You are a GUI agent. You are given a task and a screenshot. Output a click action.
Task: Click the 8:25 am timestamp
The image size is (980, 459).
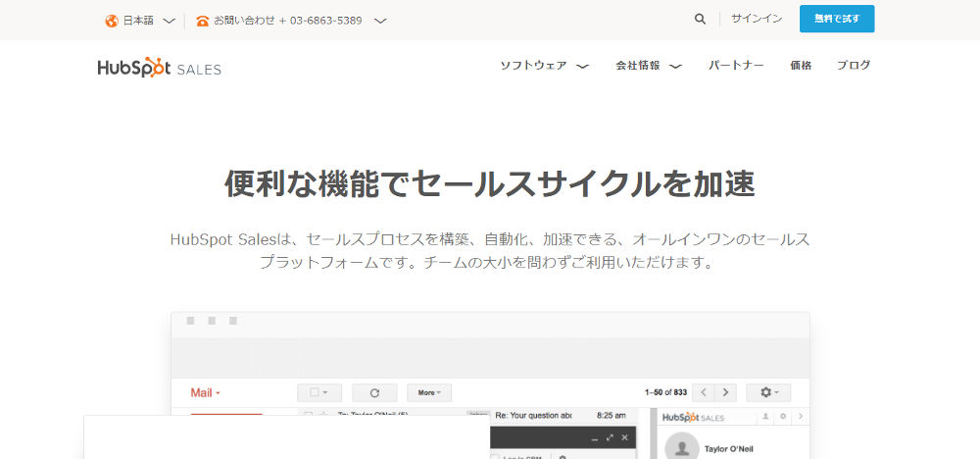(x=612, y=415)
